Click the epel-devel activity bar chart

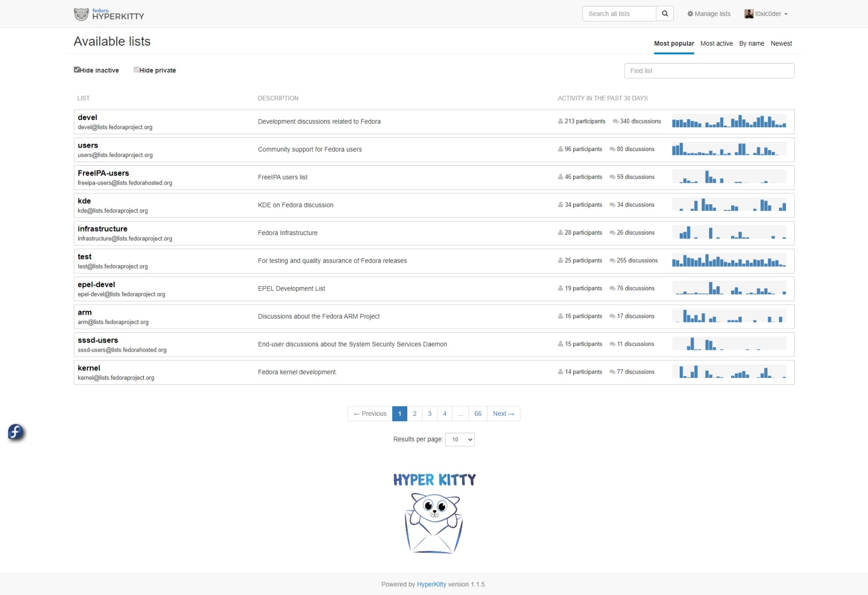729,289
